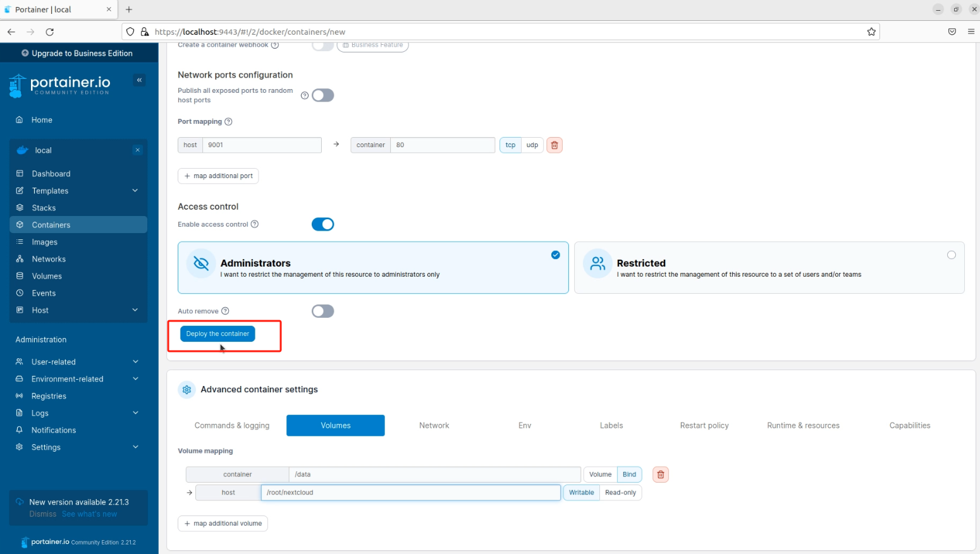Select tcp protocol

(x=510, y=145)
